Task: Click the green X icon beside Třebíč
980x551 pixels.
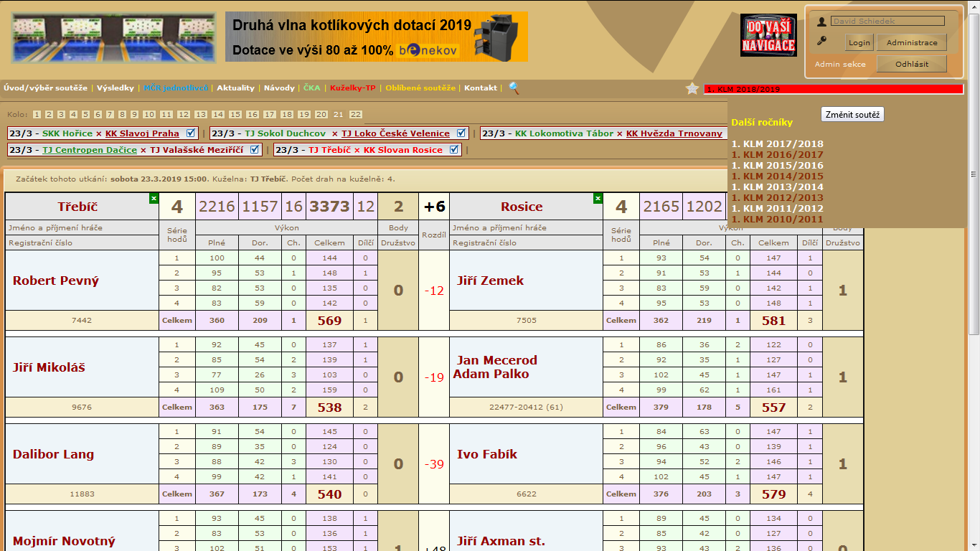Action: pyautogui.click(x=154, y=198)
